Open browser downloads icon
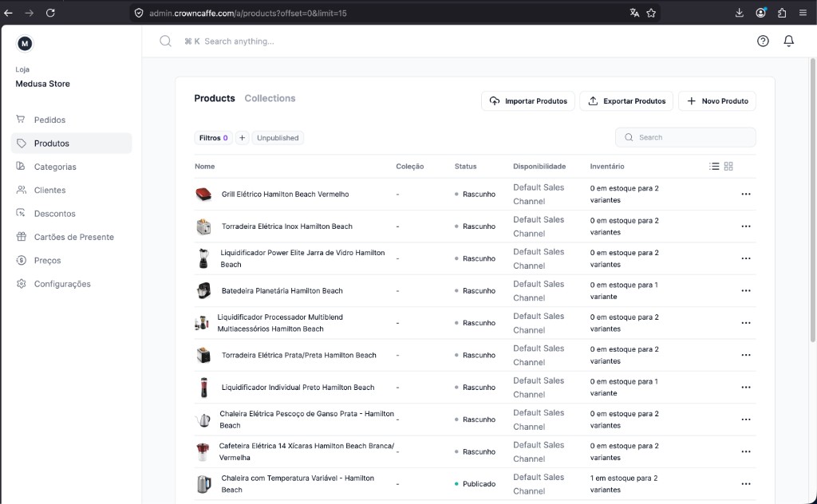The image size is (817, 504). pyautogui.click(x=739, y=13)
